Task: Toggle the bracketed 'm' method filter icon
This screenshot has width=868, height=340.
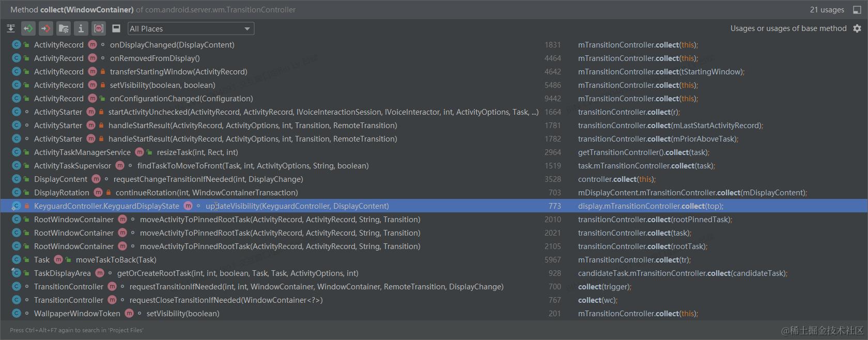Action: click(99, 28)
